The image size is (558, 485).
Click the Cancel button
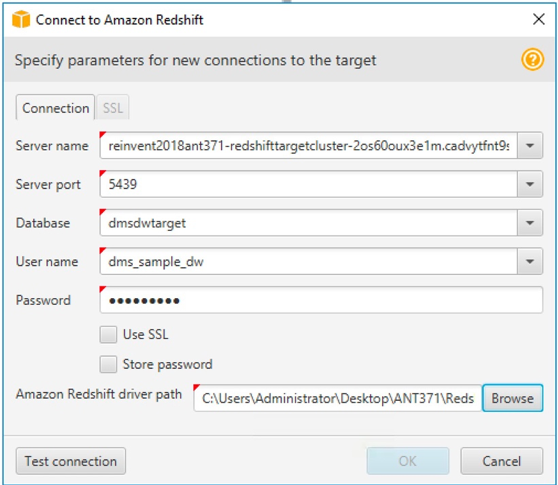tap(501, 461)
